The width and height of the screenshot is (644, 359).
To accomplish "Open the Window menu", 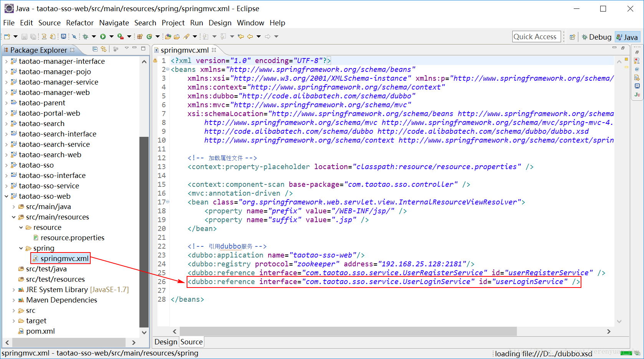I will coord(250,23).
